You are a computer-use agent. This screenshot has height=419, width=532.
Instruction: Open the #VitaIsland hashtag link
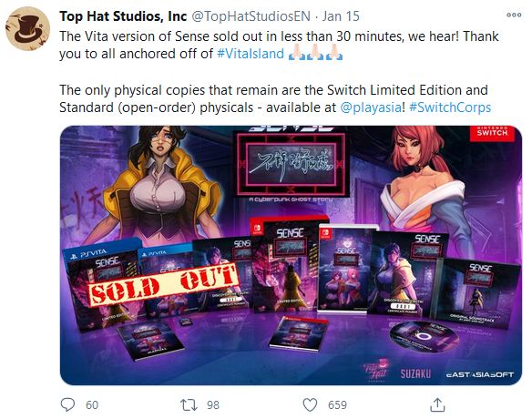(x=251, y=54)
